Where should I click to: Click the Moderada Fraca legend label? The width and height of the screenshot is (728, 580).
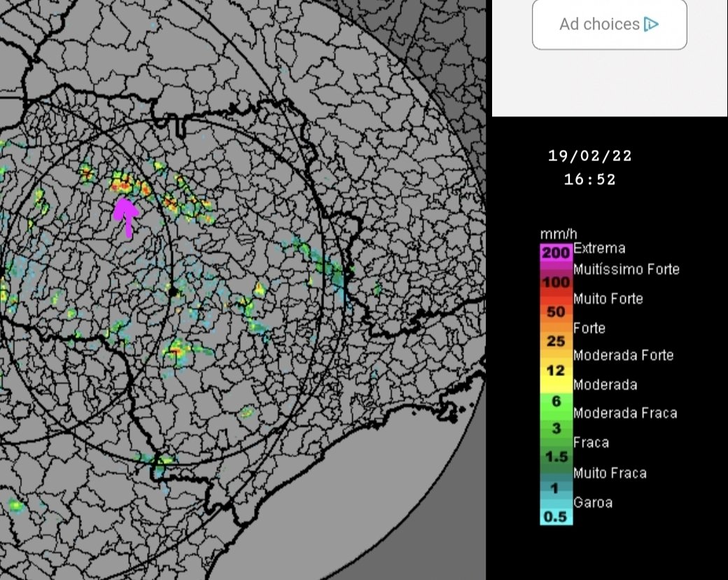pos(625,413)
